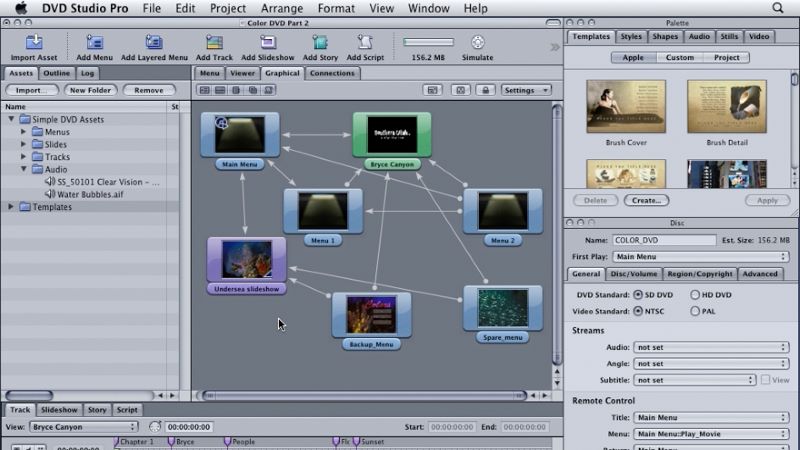This screenshot has height=450, width=800.
Task: Click the first layout icon in Graphical toolbar
Action: pos(205,90)
